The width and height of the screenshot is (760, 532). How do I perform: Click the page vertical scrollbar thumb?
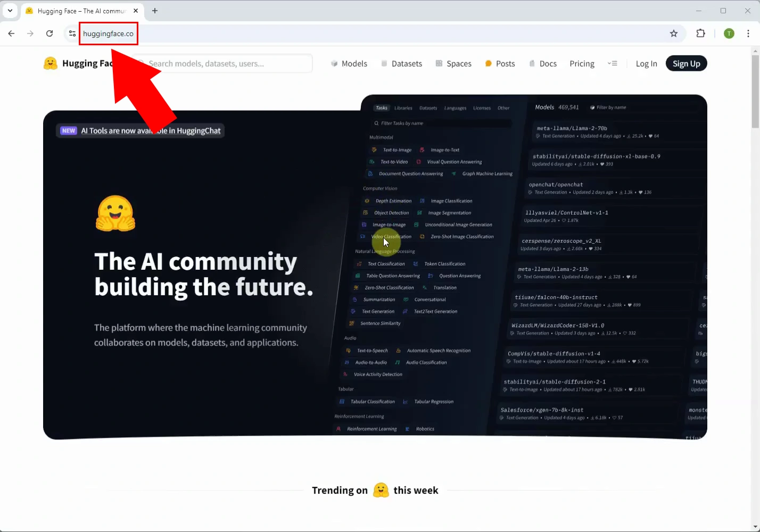coord(755,92)
